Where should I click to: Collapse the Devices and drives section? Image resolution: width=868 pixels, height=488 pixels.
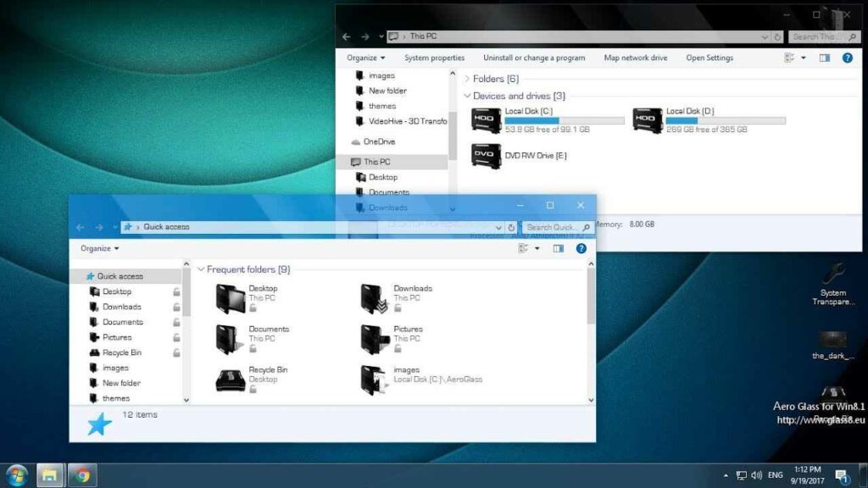tap(467, 96)
